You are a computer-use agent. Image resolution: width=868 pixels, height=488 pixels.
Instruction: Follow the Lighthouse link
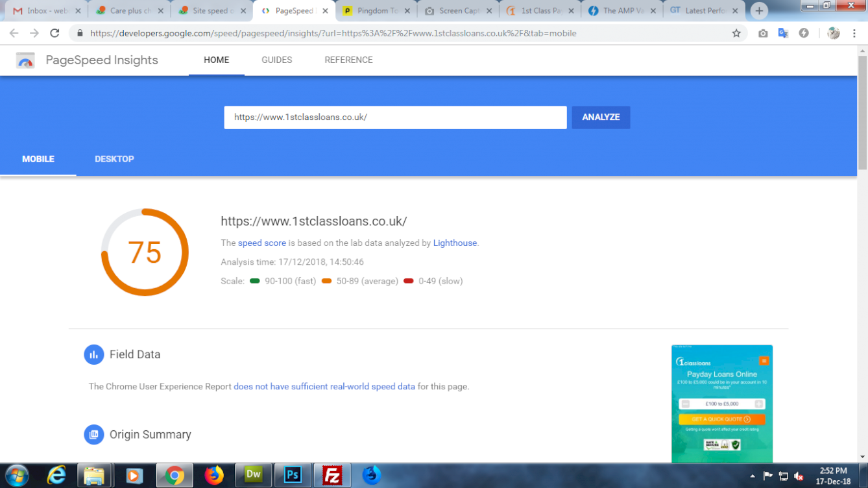coord(455,243)
